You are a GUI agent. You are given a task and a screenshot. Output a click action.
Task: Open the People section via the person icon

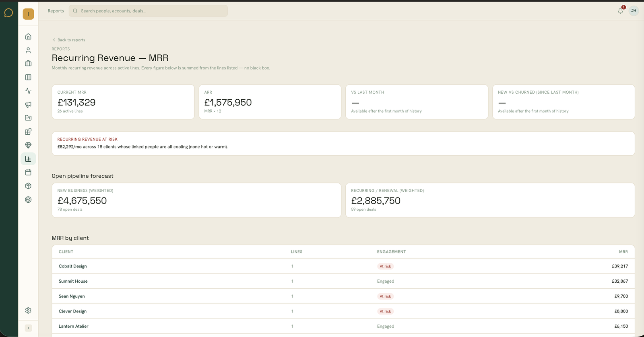[28, 50]
